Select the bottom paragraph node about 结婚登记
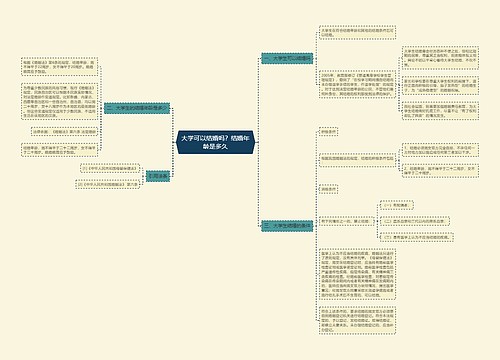This screenshot has width=500, height=360. tap(357, 320)
